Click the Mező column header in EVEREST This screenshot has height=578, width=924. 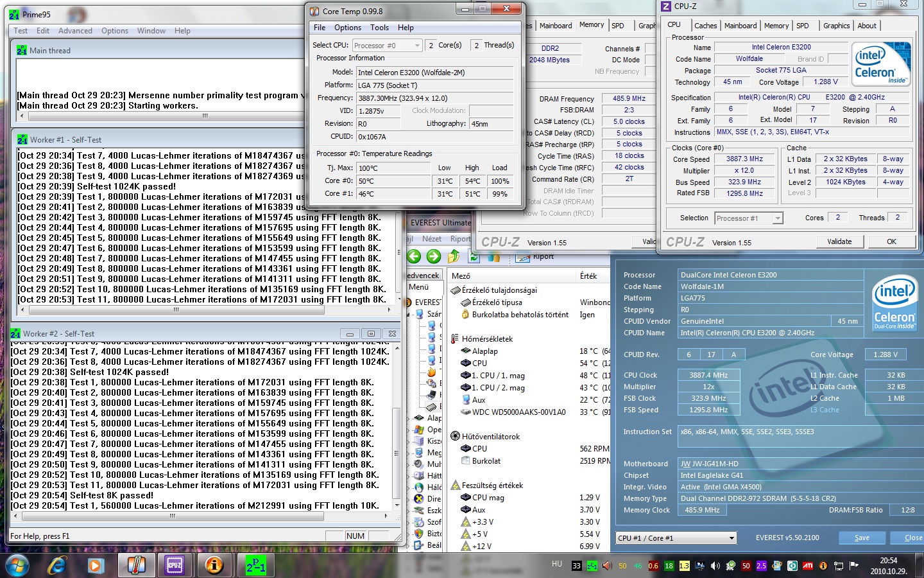(510, 276)
